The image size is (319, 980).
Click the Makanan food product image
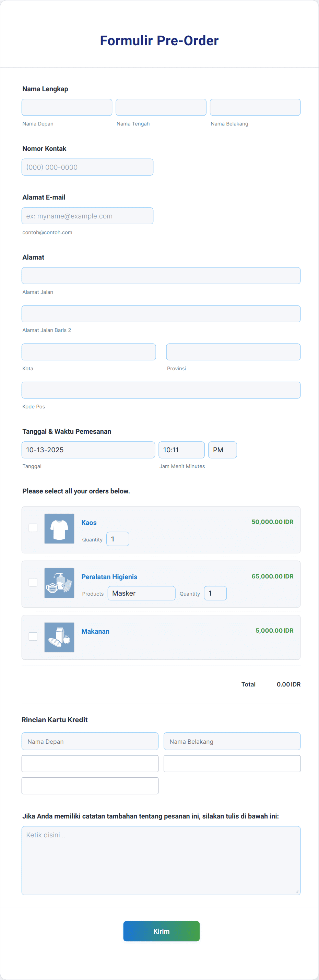click(59, 637)
